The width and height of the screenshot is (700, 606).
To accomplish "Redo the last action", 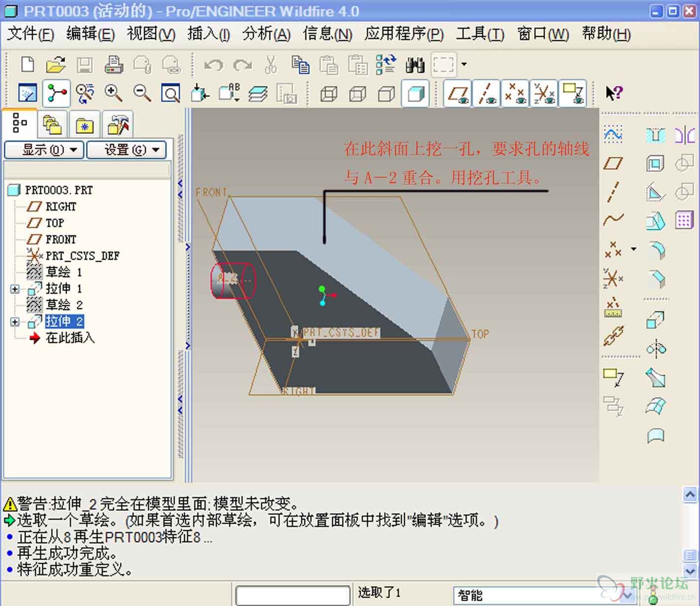I will click(x=242, y=65).
